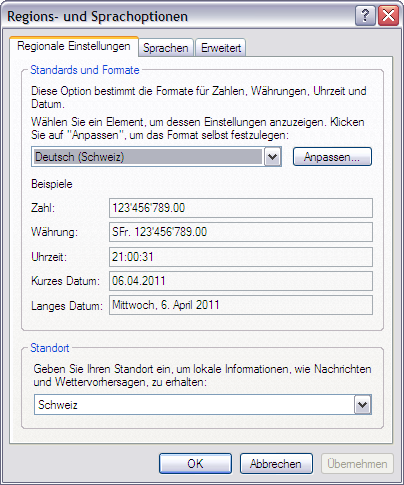Click the Standards und Formate group label
This screenshot has height=485, width=404.
(x=85, y=70)
